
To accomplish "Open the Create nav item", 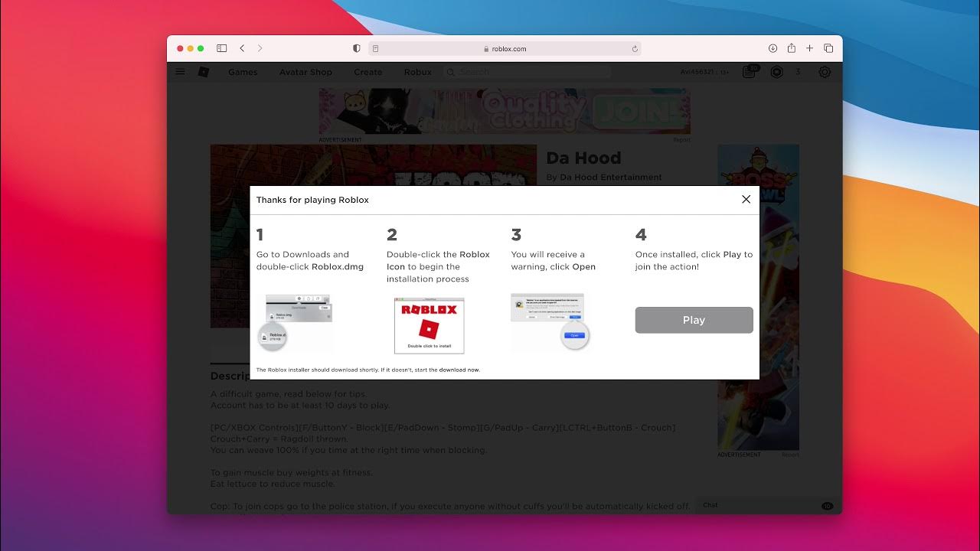I will (x=367, y=72).
